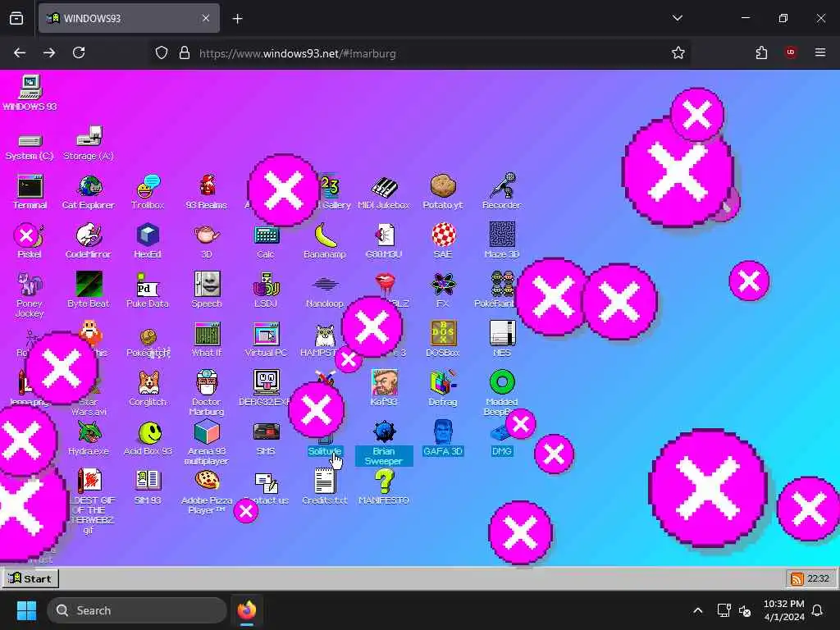This screenshot has height=630, width=840.
Task: Open the Terminal desktop icon
Action: (30, 187)
